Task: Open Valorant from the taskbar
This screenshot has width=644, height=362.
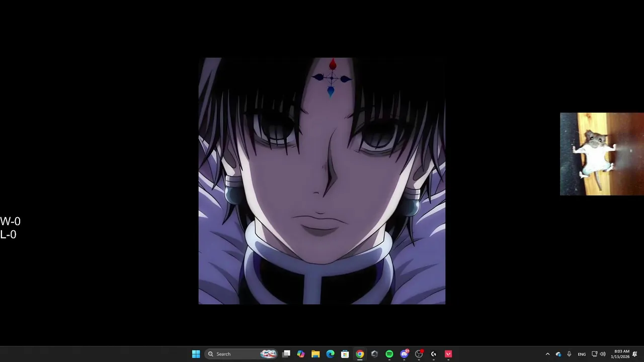Action: [x=448, y=354]
